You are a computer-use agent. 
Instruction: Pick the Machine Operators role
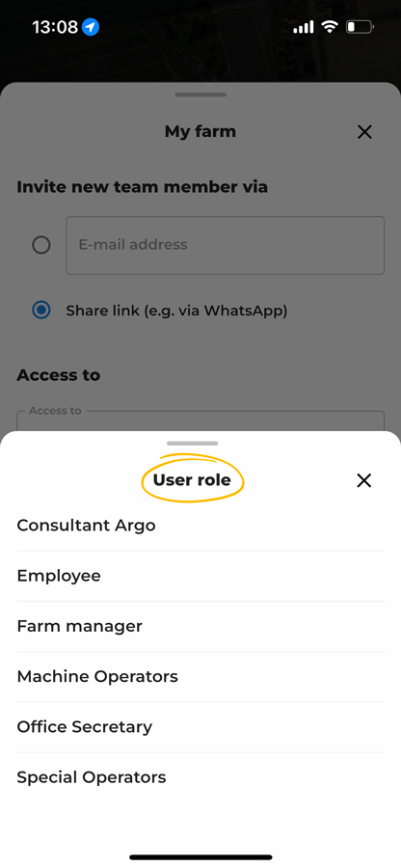[x=200, y=676]
